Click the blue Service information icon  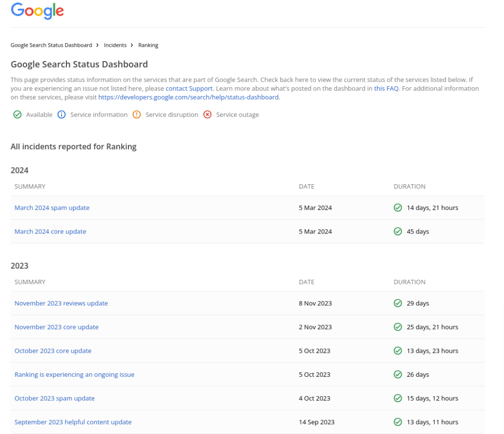[x=62, y=114]
